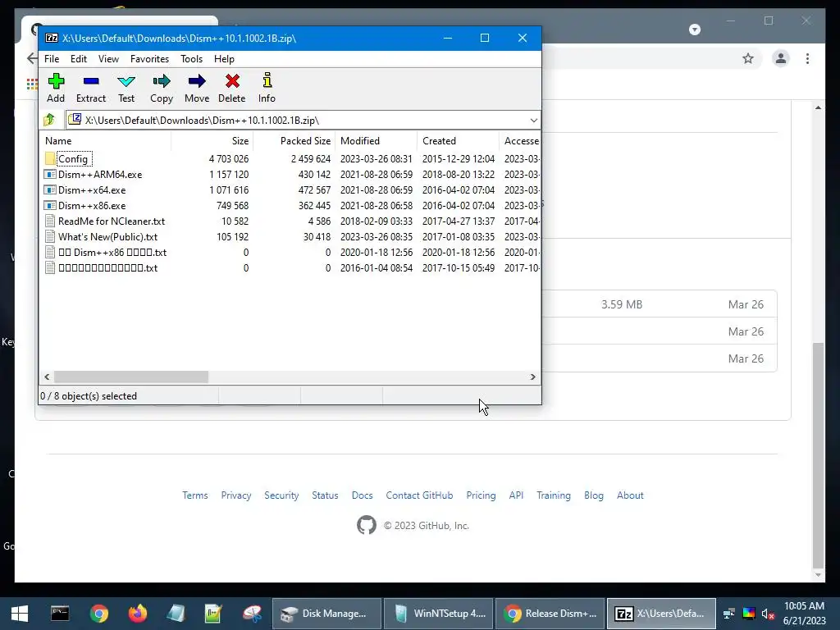Click the scroll right arrow in file list
Screen dimensions: 840x630
tap(532, 377)
